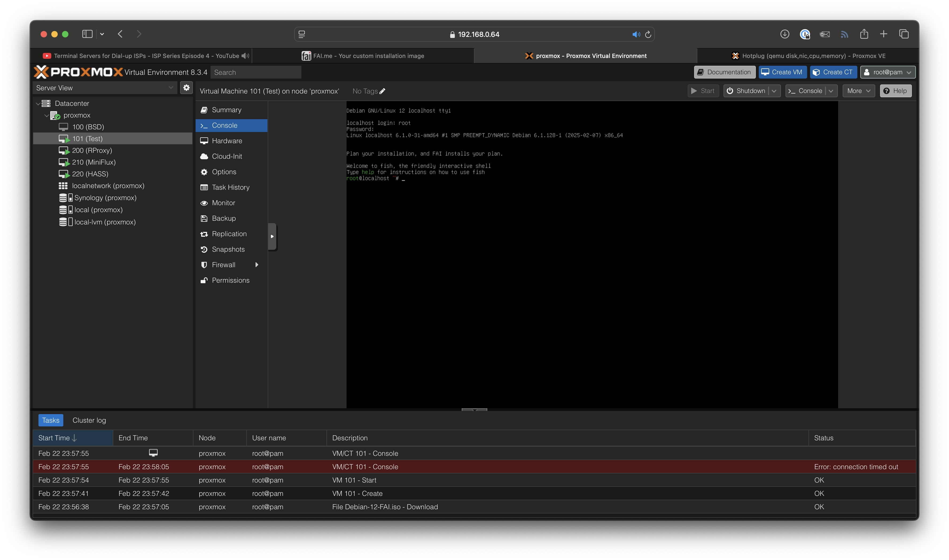The height and width of the screenshot is (560, 949).
Task: Click the Start button
Action: (x=703, y=91)
